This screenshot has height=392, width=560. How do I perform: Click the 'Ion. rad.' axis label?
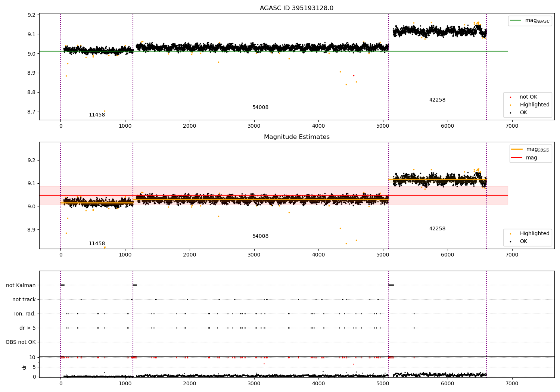pos(25,314)
